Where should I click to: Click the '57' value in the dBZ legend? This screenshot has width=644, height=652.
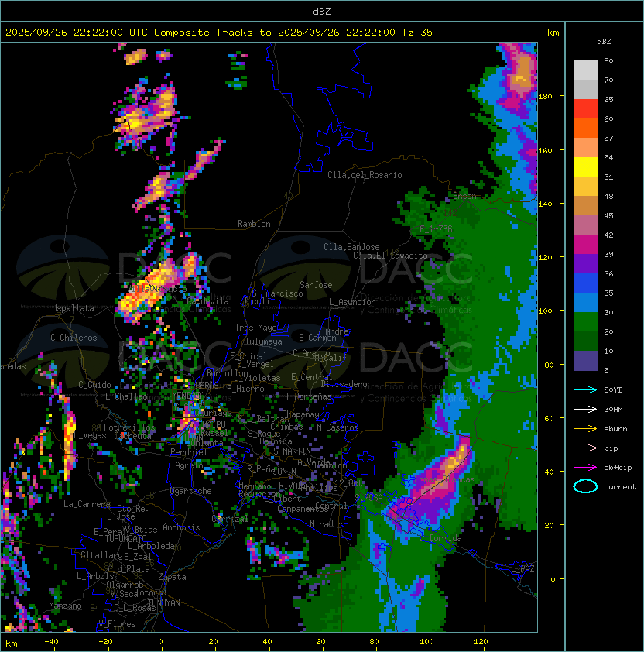608,138
